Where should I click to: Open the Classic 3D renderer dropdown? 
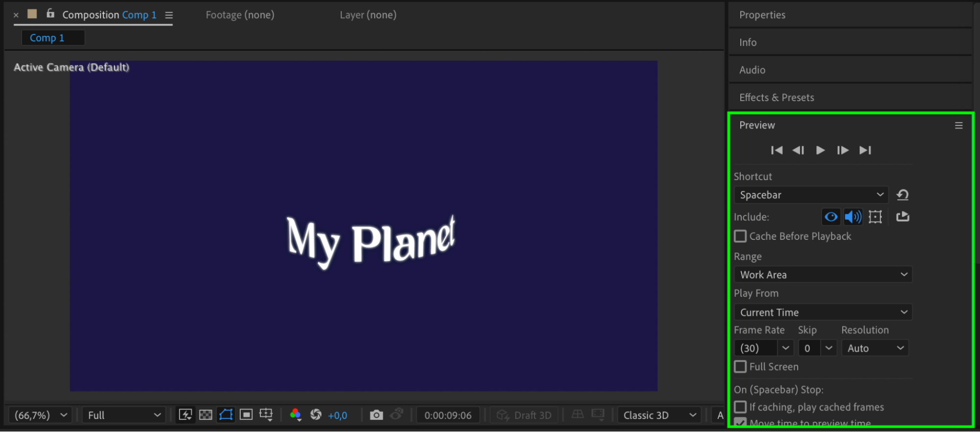(659, 415)
